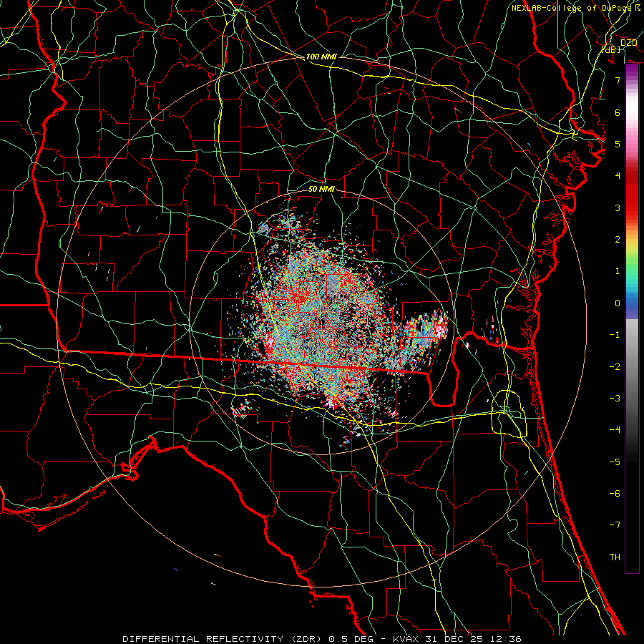644x644 pixels.
Task: Click the DIFFERENTIAL REFLECTIVITY (ZDR) caption
Action: [223, 639]
